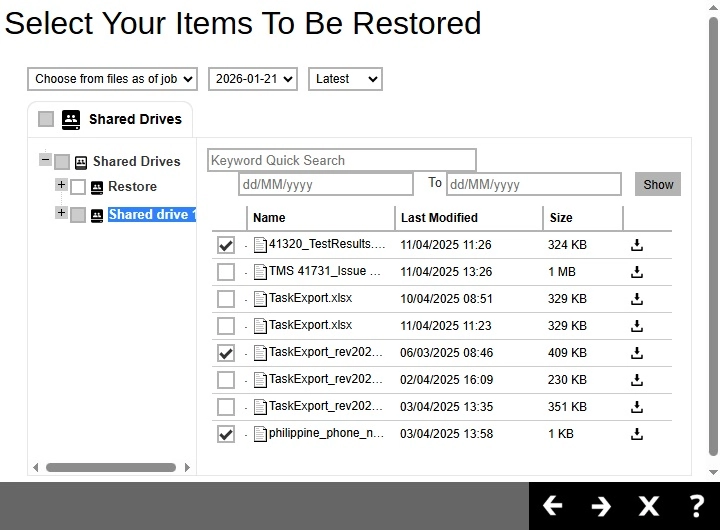The height and width of the screenshot is (530, 720).
Task: Expand the Shared drive 1 node
Action: pos(61,213)
